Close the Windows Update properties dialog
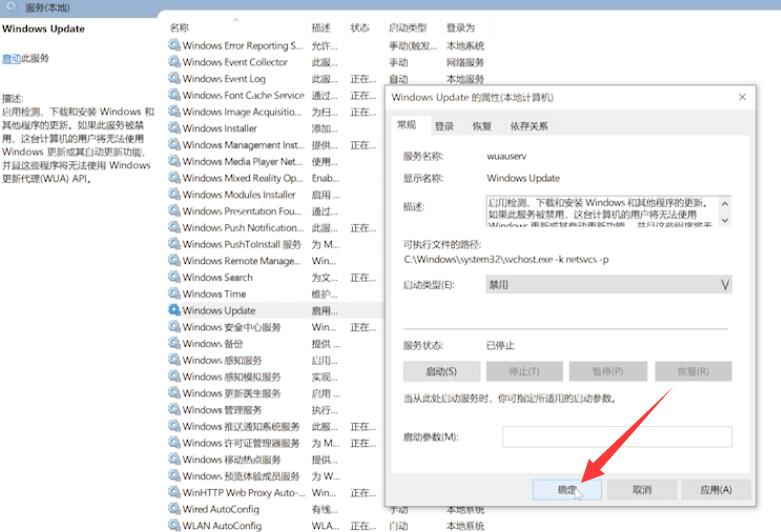781x532 pixels. (x=742, y=97)
